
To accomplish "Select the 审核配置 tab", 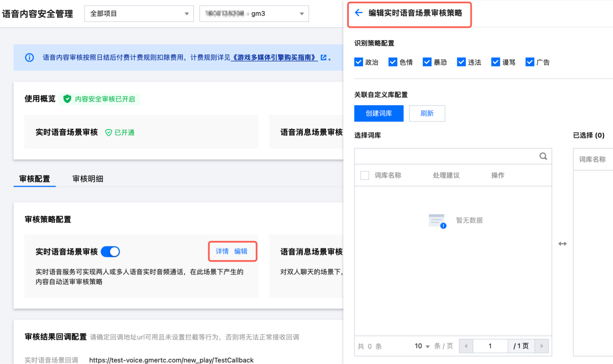I will click(x=34, y=179).
